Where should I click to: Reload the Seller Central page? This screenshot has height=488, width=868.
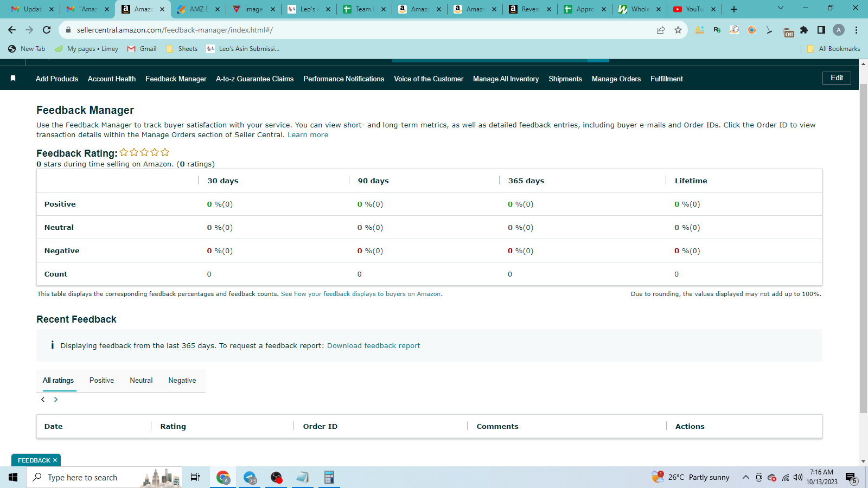[47, 30]
